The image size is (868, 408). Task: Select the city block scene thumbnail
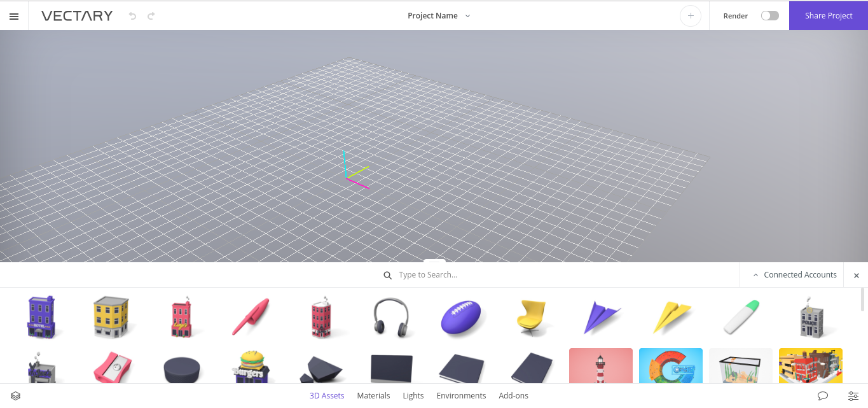pyautogui.click(x=811, y=365)
